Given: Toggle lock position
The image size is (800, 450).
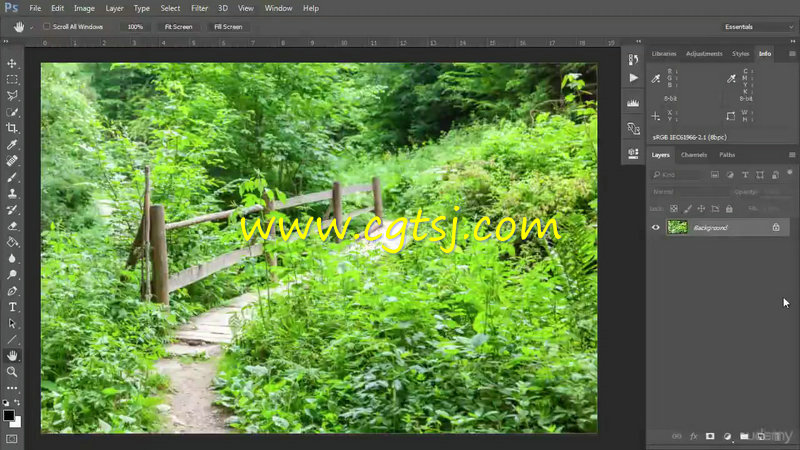Looking at the screenshot, I should click(702, 209).
